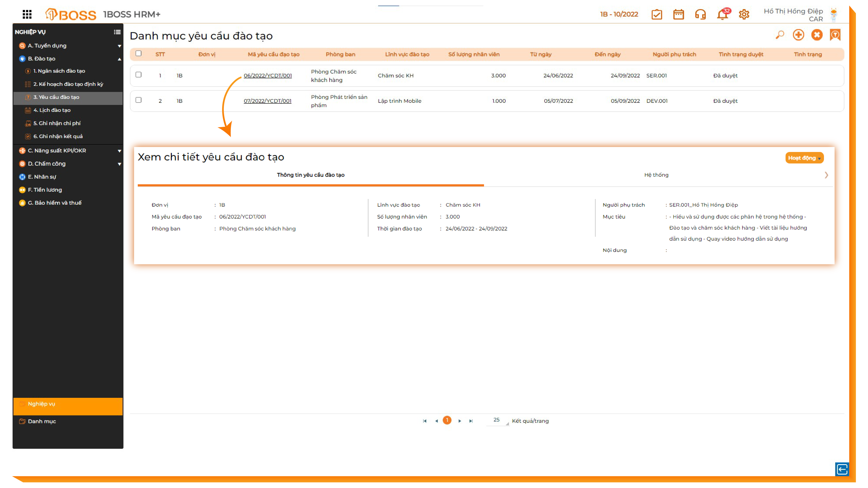The image size is (868, 488).
Task: Toggle the select-all checkbox in table header
Action: pyautogui.click(x=138, y=54)
